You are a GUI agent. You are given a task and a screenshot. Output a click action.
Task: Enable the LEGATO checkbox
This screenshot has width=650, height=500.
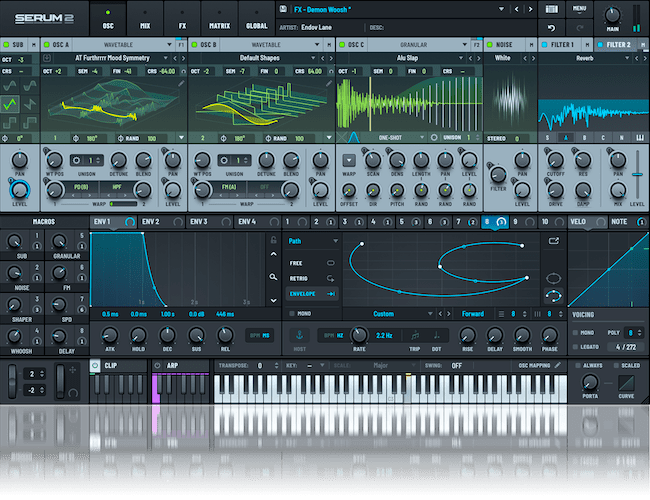(575, 347)
